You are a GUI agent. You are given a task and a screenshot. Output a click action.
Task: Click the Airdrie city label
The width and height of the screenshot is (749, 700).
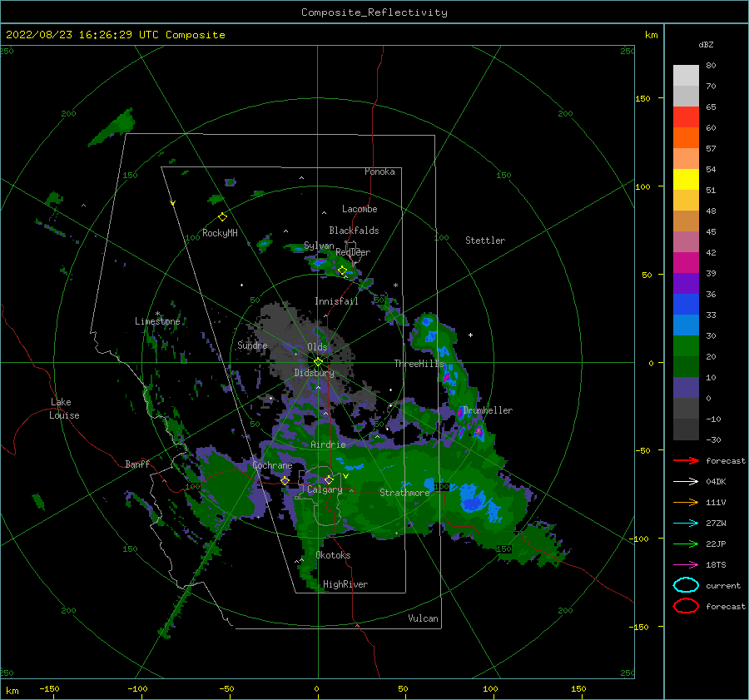click(328, 444)
